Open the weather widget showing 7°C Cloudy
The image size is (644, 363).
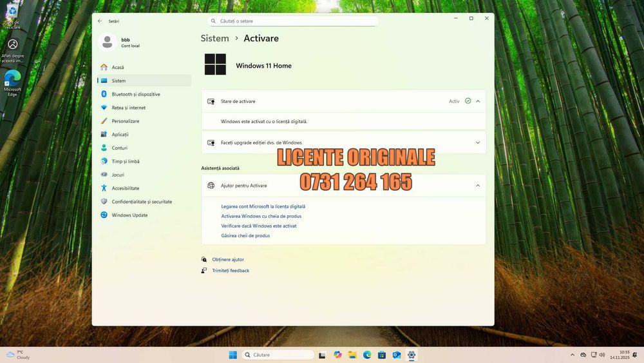18,355
